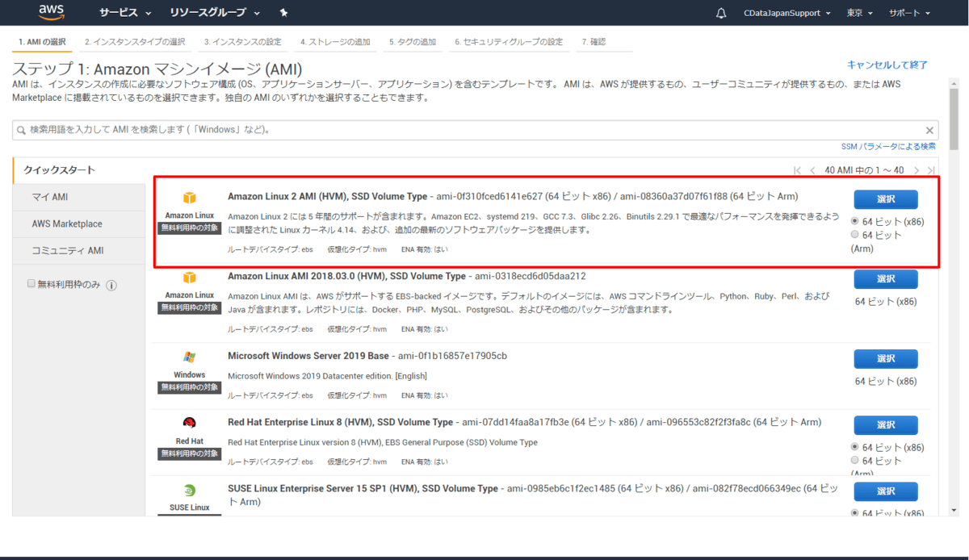Clear the AMI search box with X
Screen dimensions: 969x560
(929, 130)
